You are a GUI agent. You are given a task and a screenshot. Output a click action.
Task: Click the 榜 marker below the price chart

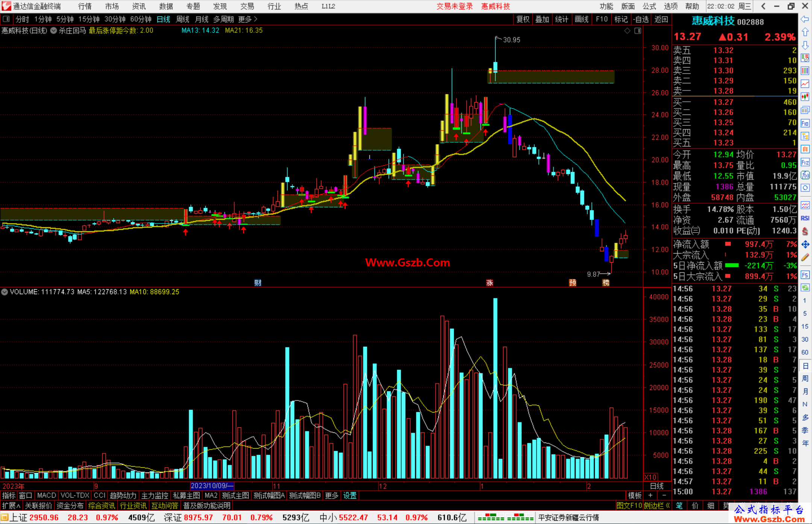pos(606,282)
